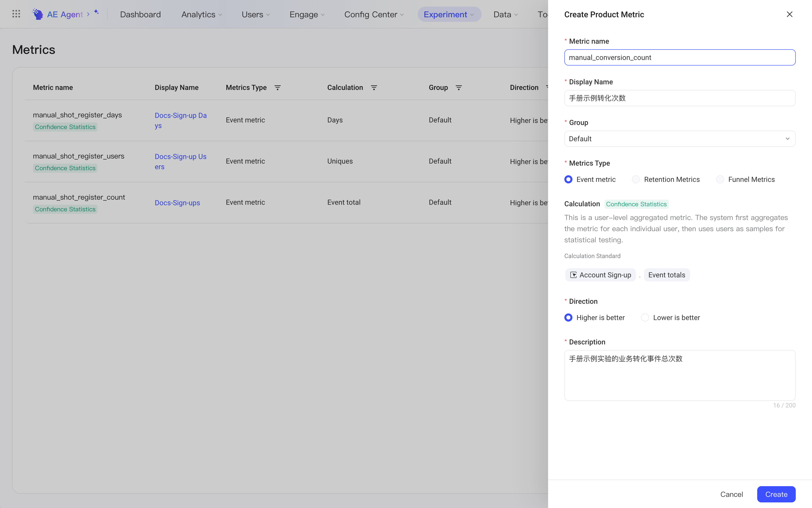Filter the Group column

(x=459, y=88)
